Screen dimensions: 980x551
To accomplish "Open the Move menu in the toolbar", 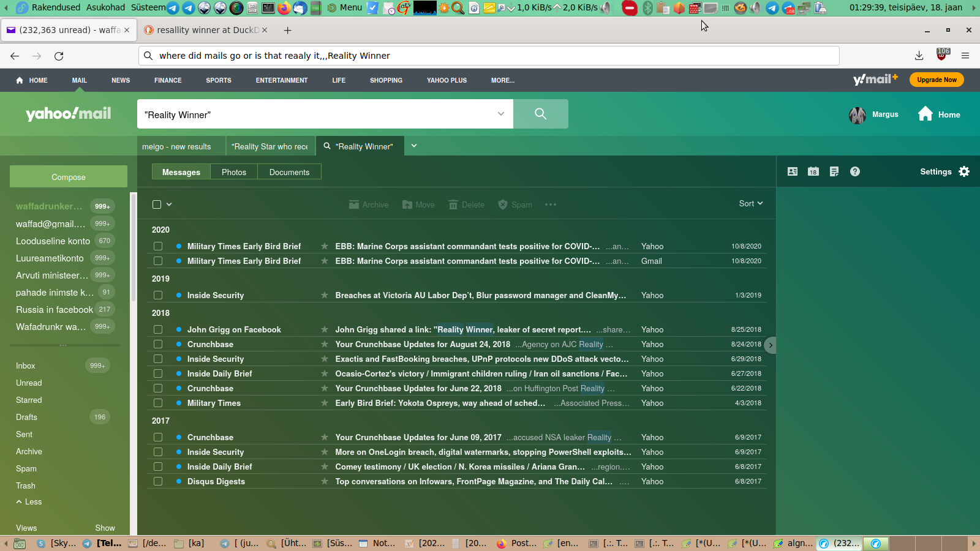I will point(418,204).
